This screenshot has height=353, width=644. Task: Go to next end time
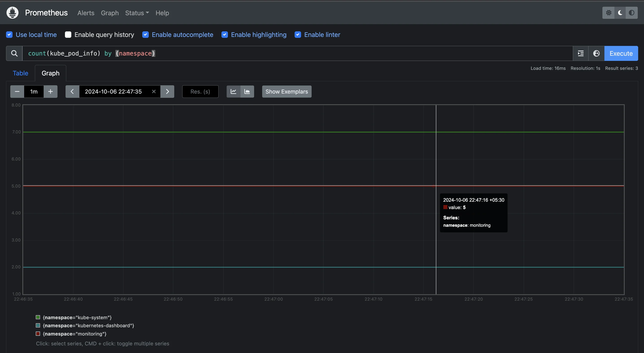pyautogui.click(x=167, y=92)
